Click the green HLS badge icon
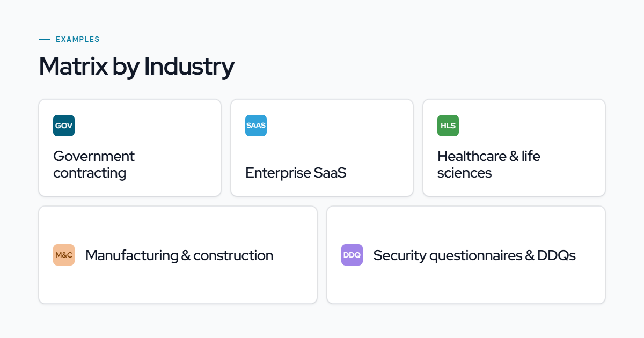This screenshot has height=338, width=644. point(448,126)
